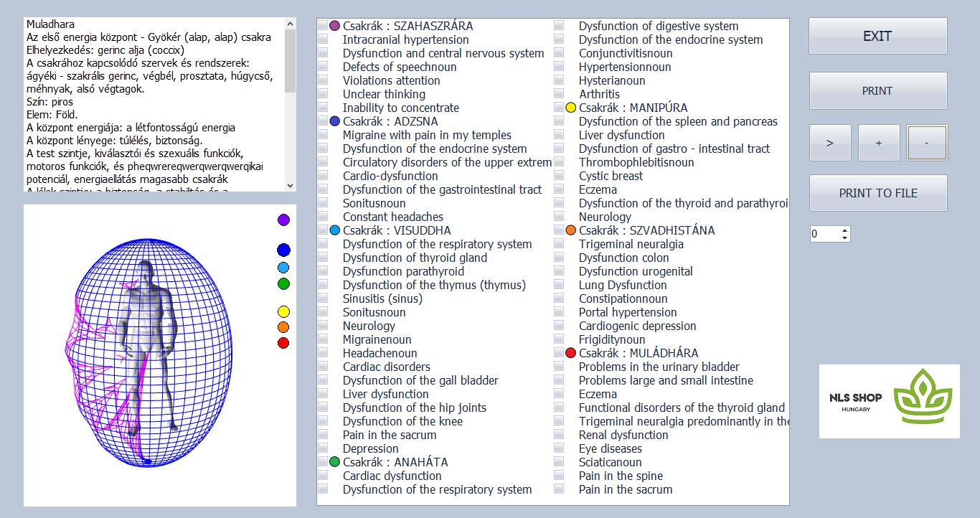The width and height of the screenshot is (980, 518).
Task: Click the purple chakra dot in the body figure panel
Action: click(283, 220)
